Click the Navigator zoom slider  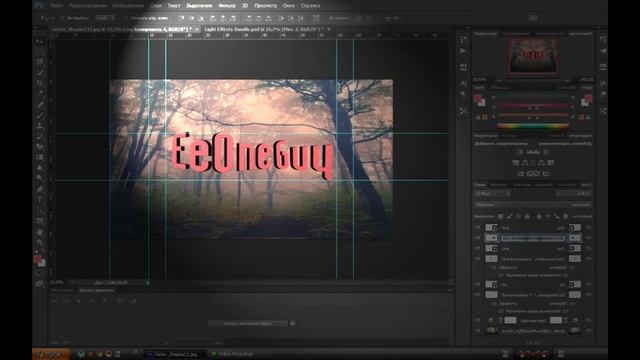533,80
